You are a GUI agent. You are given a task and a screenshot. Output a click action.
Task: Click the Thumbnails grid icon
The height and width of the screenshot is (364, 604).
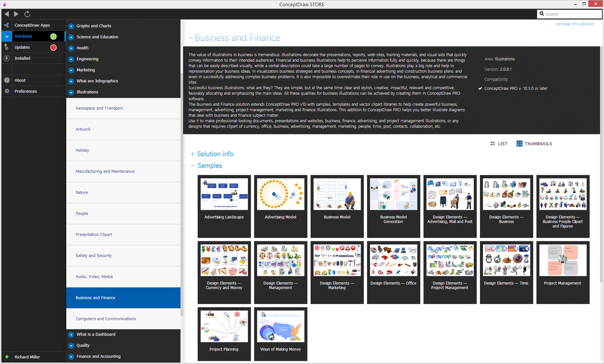coord(520,143)
